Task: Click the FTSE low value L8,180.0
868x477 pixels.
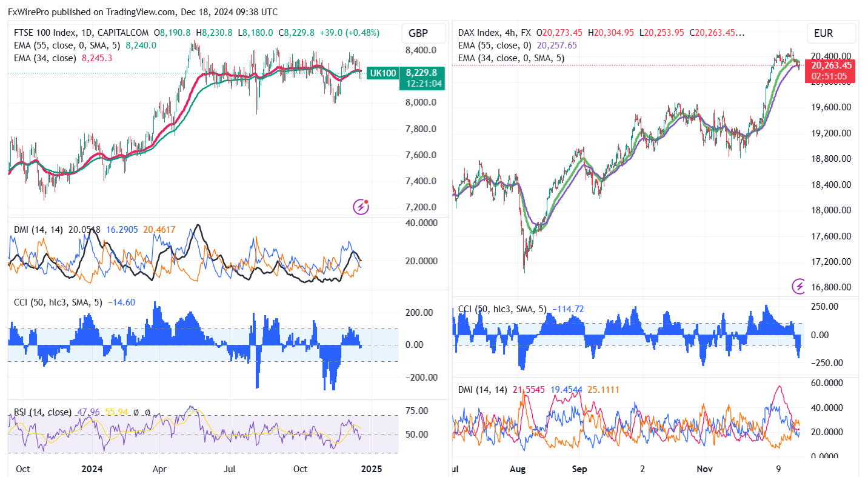Action: click(x=255, y=33)
